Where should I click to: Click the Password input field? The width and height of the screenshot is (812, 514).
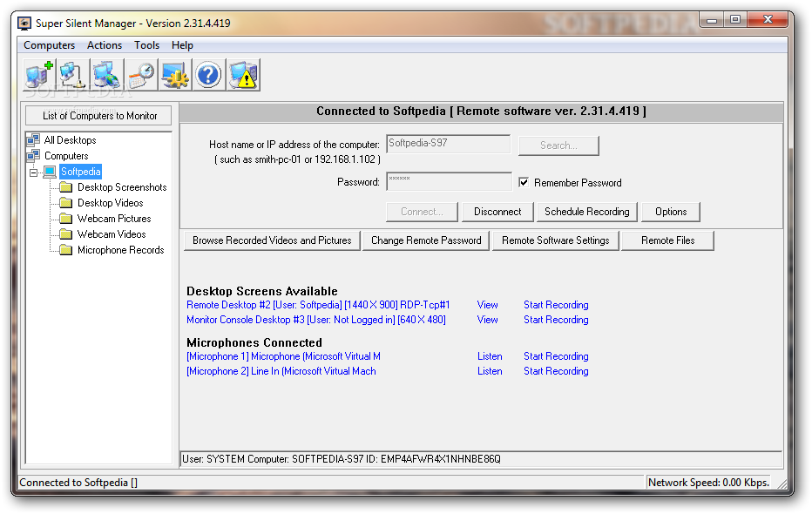pyautogui.click(x=449, y=182)
